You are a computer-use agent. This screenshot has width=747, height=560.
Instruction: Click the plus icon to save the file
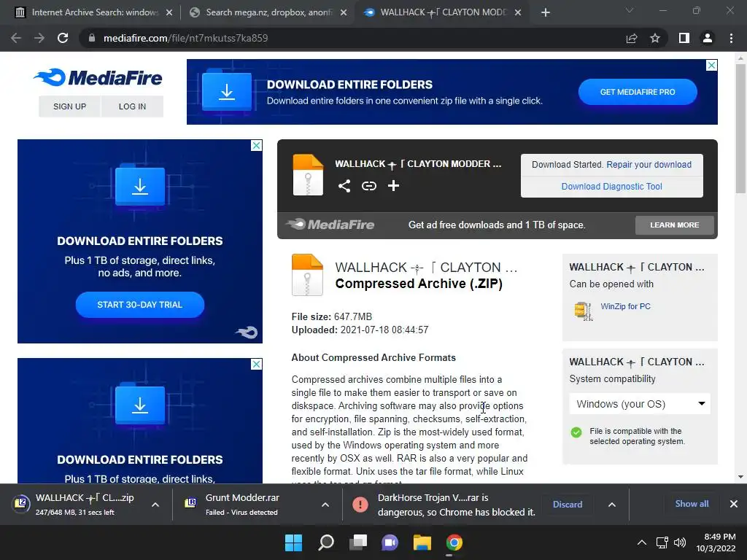(x=393, y=186)
